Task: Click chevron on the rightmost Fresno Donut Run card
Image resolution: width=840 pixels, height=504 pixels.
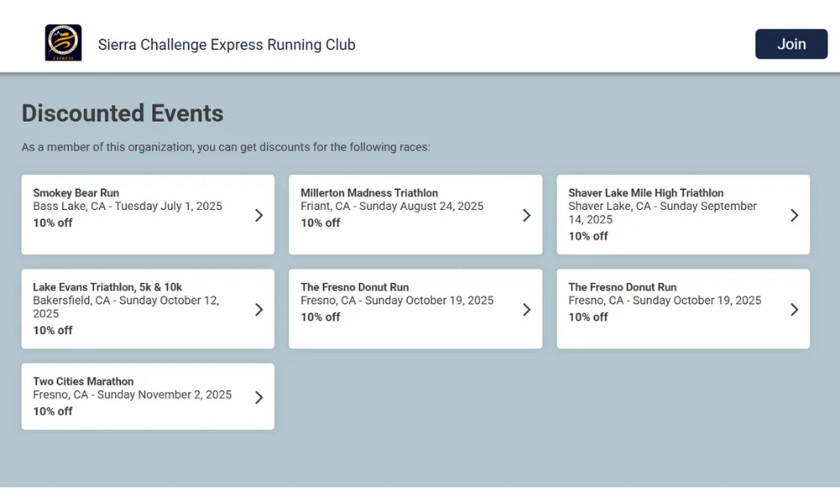Action: 795,310
